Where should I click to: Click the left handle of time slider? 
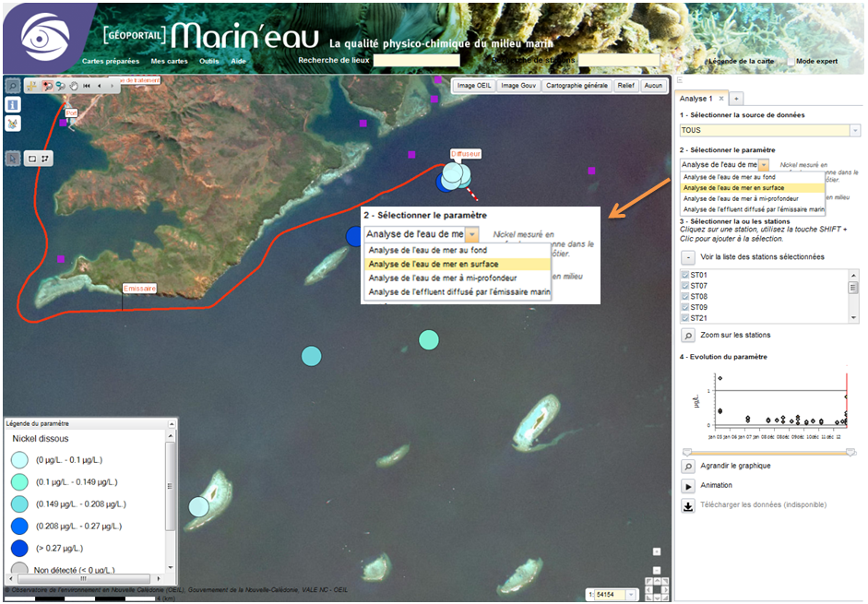point(686,452)
